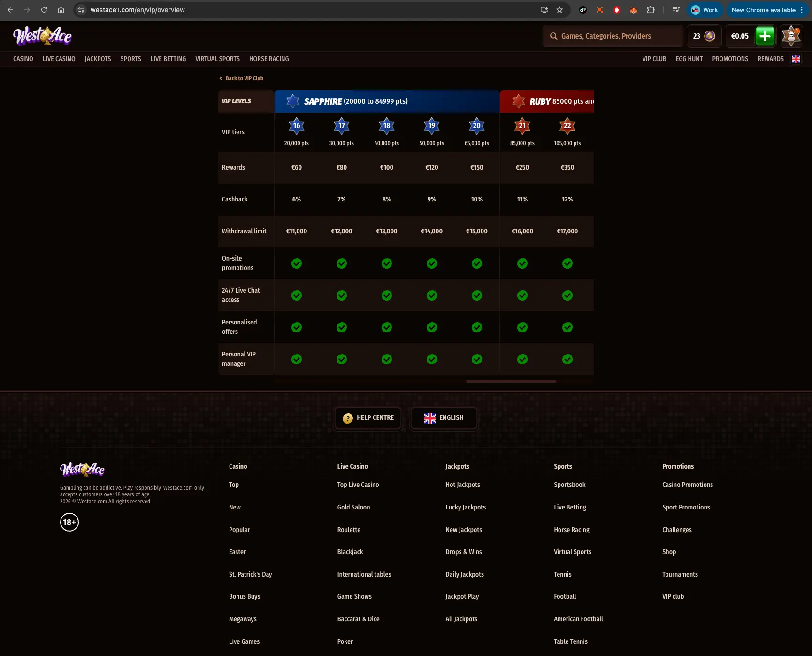Click the red tier 21 star badge
812x656 pixels.
pos(522,126)
